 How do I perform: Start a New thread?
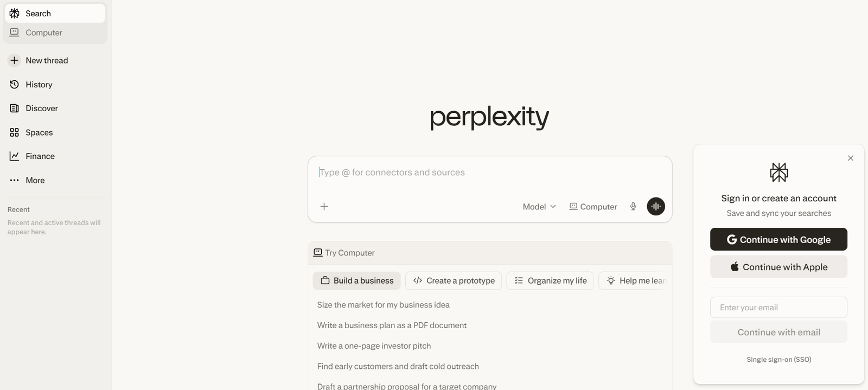[46, 60]
